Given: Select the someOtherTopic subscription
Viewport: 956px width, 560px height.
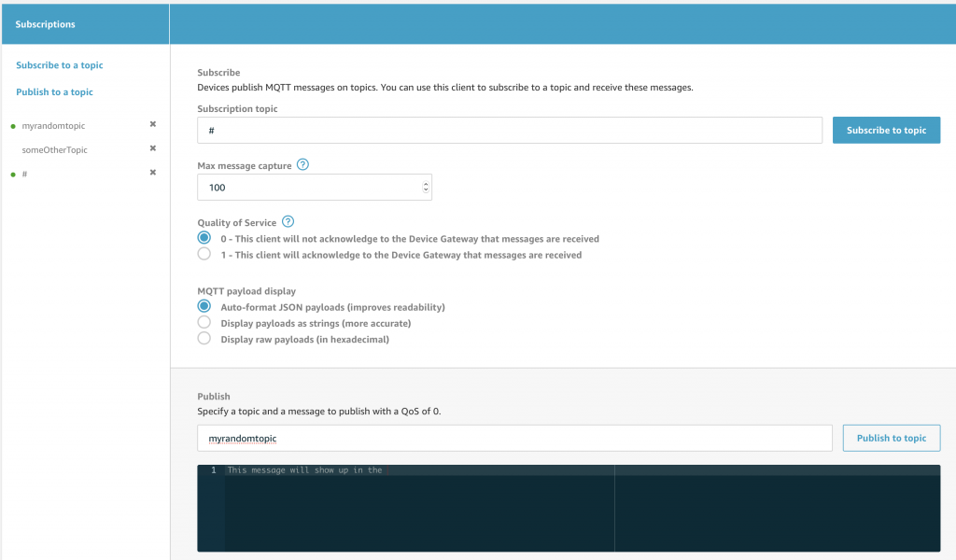Looking at the screenshot, I should pyautogui.click(x=55, y=150).
